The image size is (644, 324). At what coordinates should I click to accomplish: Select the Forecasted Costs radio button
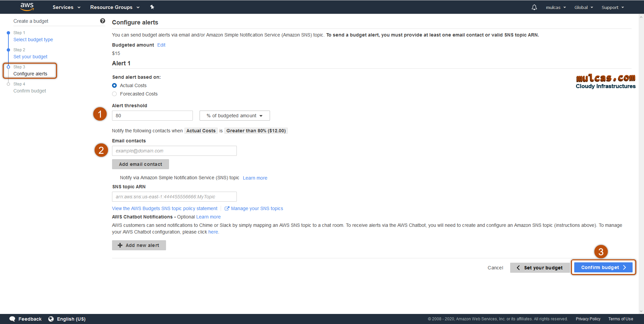tap(114, 94)
